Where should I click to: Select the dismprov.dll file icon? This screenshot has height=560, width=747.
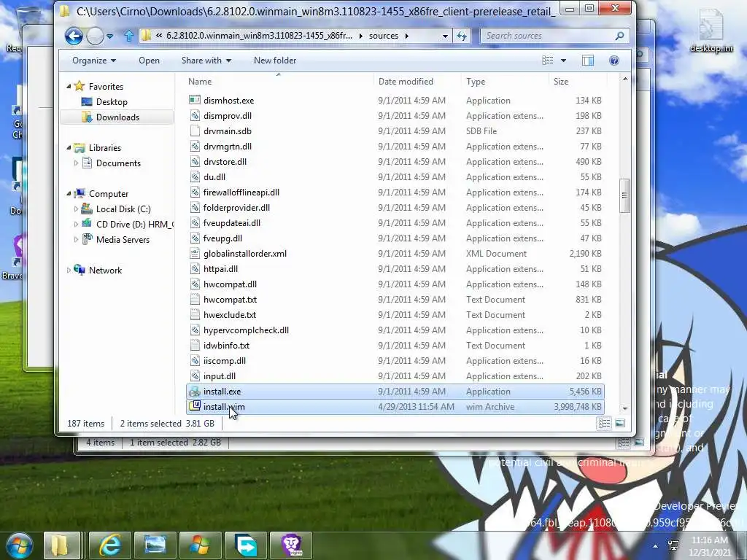tap(194, 116)
